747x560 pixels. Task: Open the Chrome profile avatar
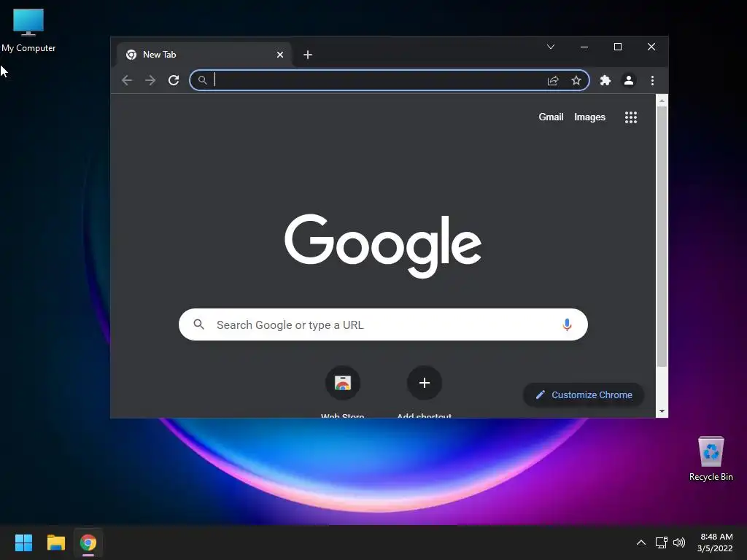[x=628, y=80]
